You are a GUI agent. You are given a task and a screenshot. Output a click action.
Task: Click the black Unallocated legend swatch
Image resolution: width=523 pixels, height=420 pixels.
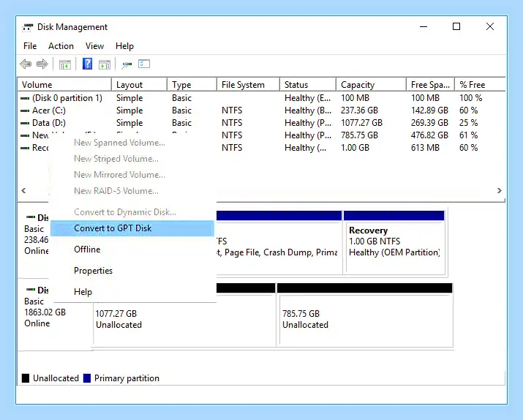(x=26, y=378)
